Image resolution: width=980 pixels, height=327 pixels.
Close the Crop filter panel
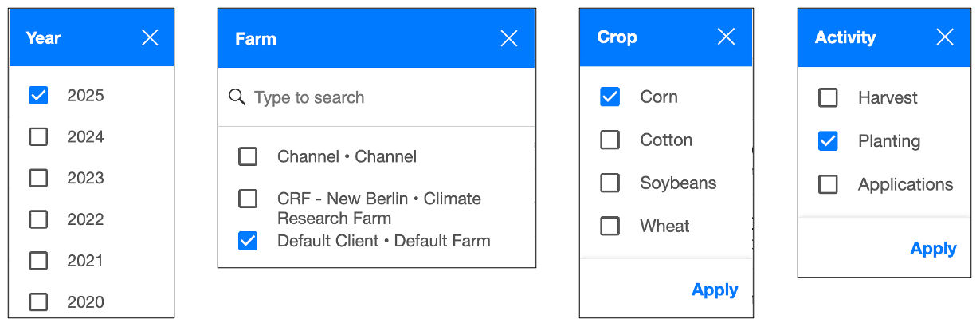tap(726, 37)
